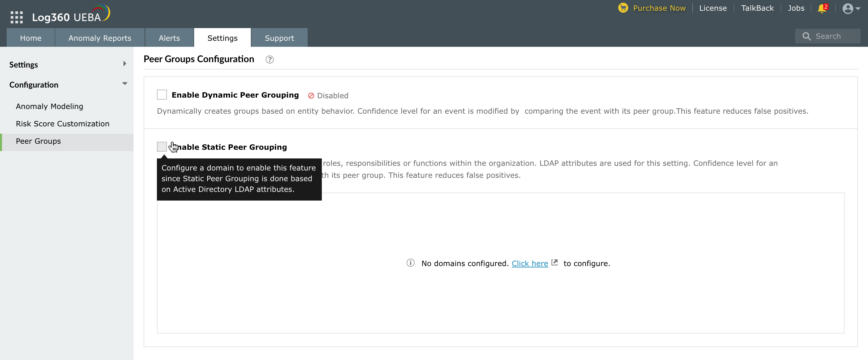
Task: Click the info icon beside No domains configured
Action: pyautogui.click(x=410, y=263)
